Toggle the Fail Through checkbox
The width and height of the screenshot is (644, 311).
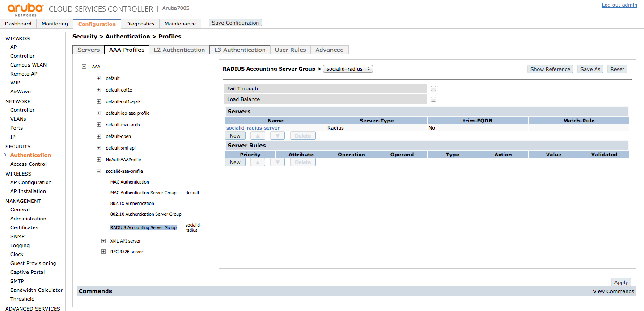coord(433,88)
